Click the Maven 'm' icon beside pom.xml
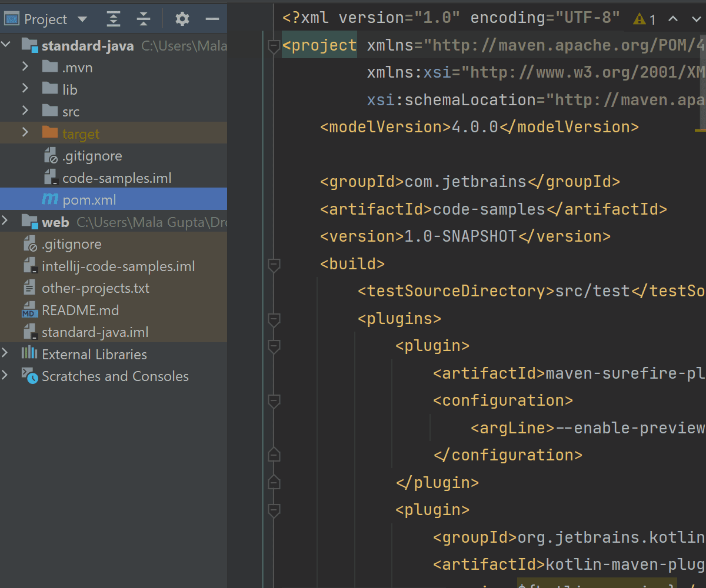This screenshot has width=706, height=588. pos(50,199)
